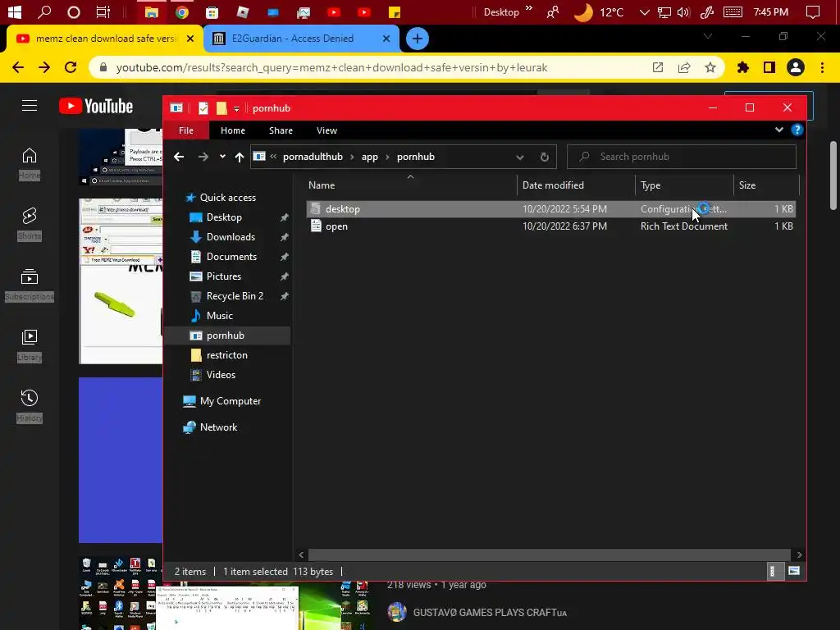This screenshot has height=630, width=840.
Task: Select the open Rich Text Document file
Action: [x=551, y=226]
